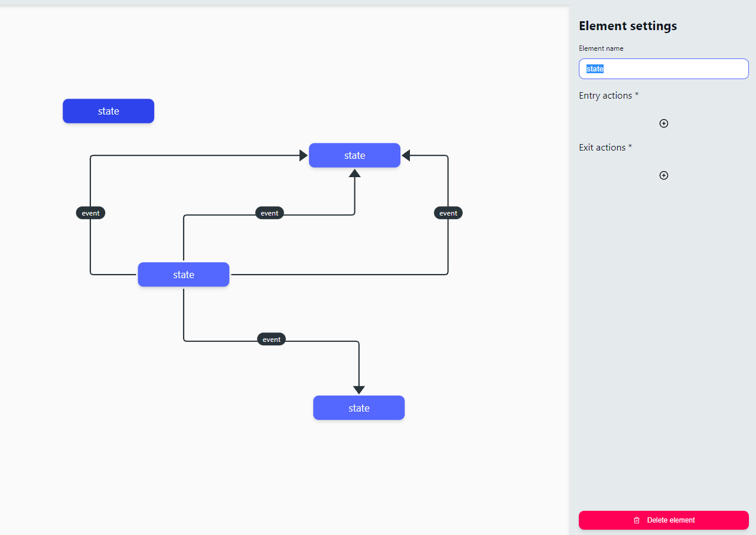Focus the Element name input field
Image resolution: width=756 pixels, height=535 pixels.
click(663, 68)
